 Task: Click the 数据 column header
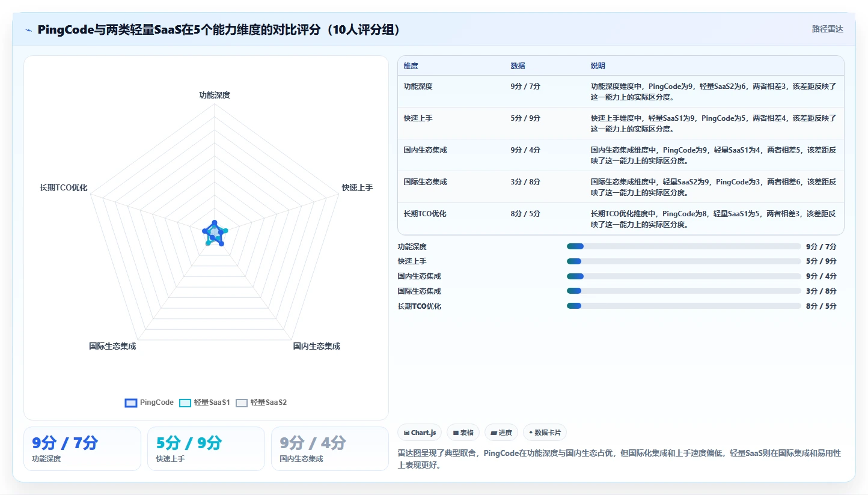[518, 66]
